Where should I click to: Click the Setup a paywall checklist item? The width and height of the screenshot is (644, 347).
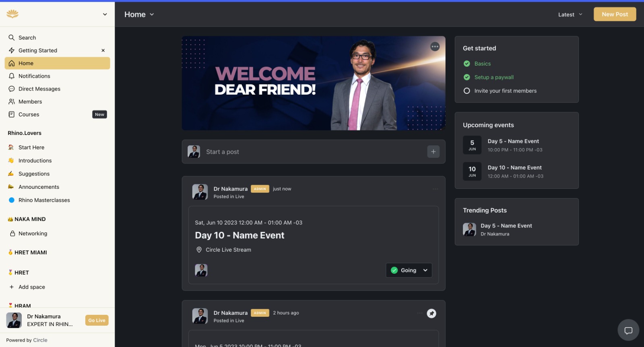[x=494, y=77]
